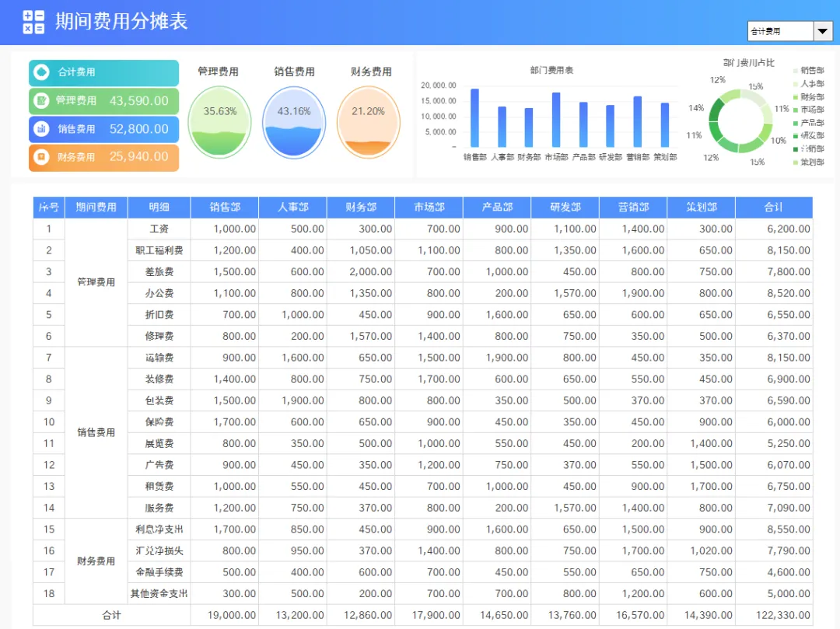Click the 8,550.00 total for 利息净支出
The image size is (840, 629).
pos(774,529)
